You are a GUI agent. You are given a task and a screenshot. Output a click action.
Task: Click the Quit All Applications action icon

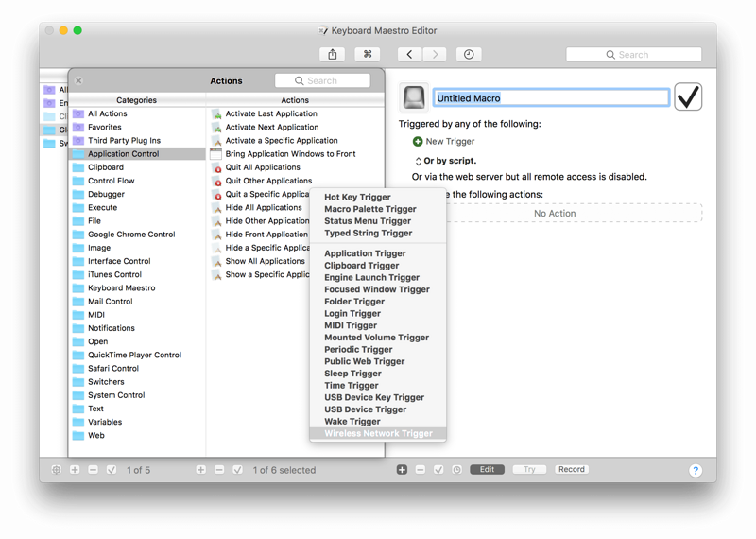(x=217, y=168)
